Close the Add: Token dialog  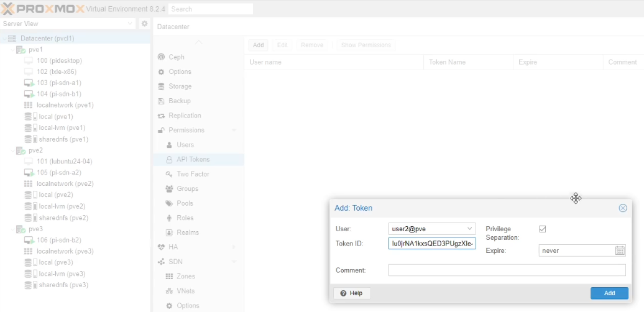[x=623, y=208]
